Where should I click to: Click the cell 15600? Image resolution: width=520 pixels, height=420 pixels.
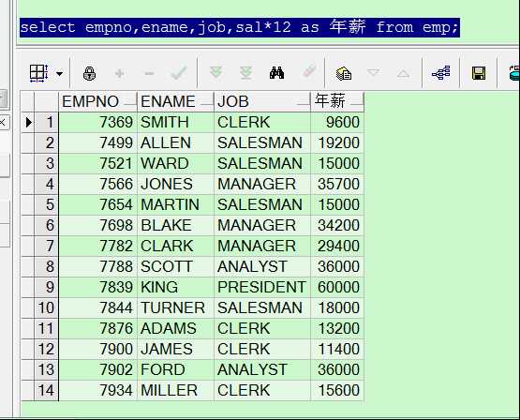(337, 390)
